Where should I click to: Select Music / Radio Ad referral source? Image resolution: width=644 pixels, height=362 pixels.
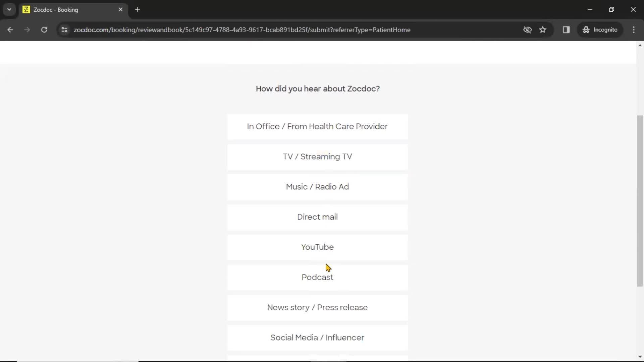coord(318,186)
